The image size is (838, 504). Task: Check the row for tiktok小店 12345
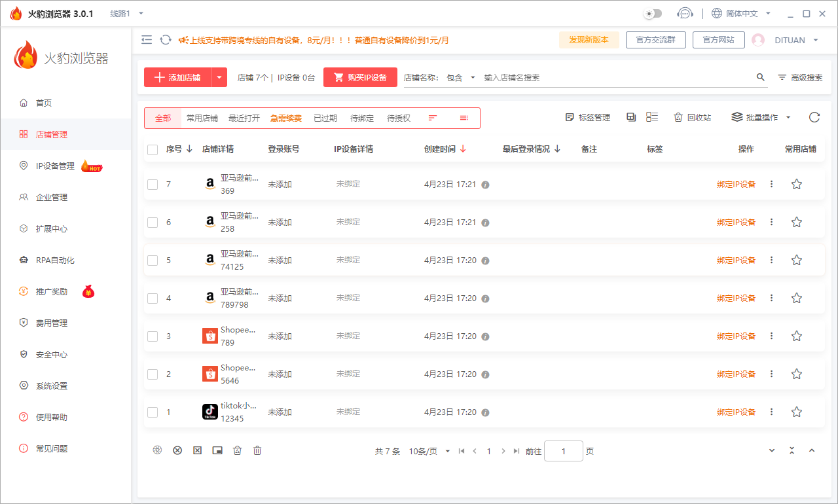tap(153, 412)
